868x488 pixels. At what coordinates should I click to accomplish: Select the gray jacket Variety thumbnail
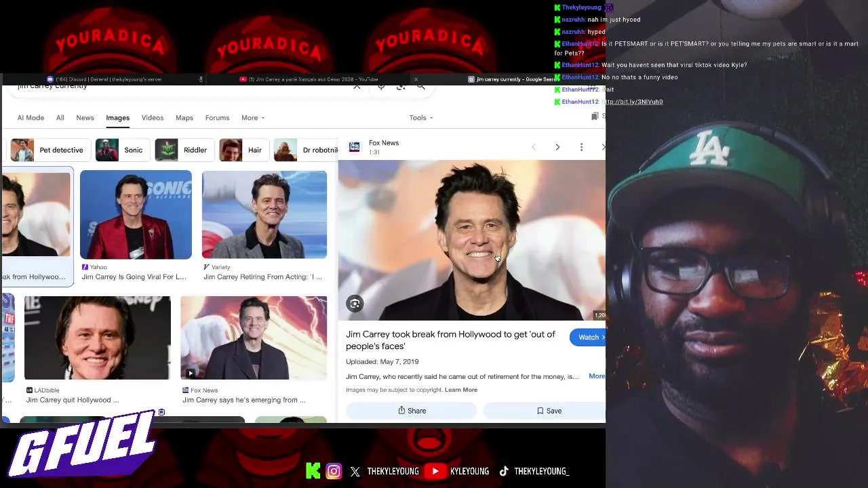click(264, 214)
